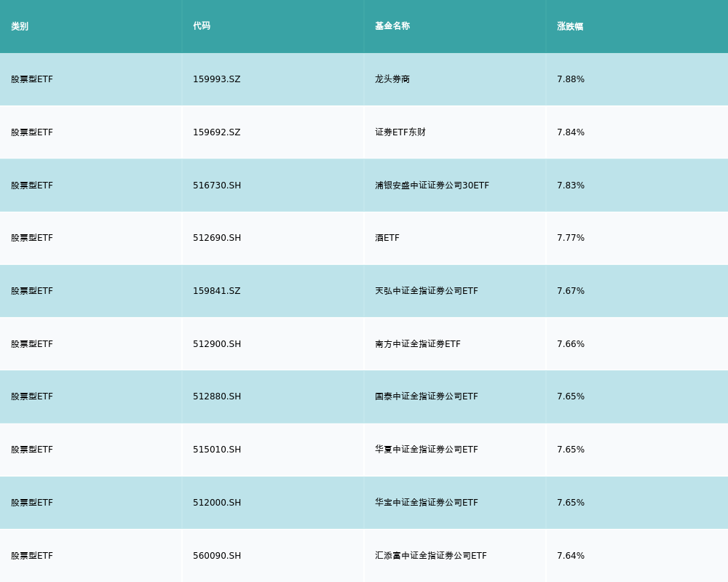Click the 7.88% change value

tap(571, 79)
